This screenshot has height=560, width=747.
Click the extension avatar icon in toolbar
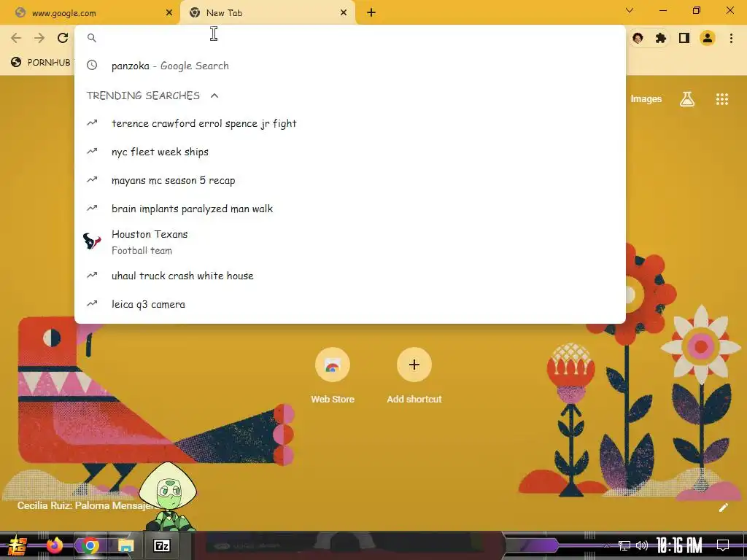point(638,38)
